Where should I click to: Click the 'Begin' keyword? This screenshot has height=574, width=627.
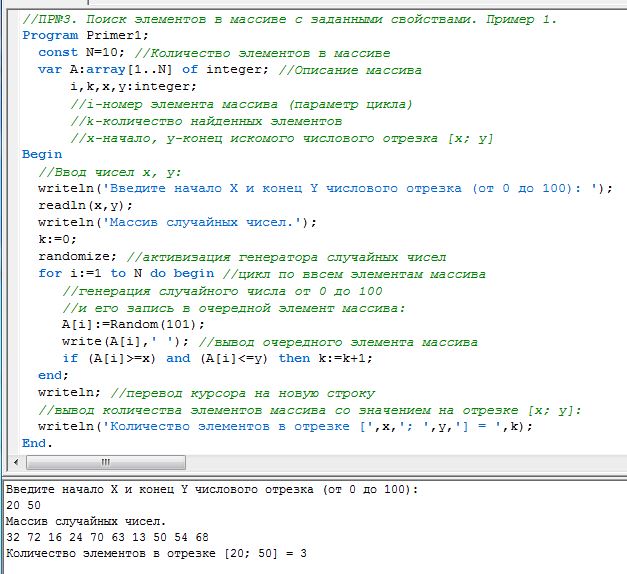coord(42,155)
